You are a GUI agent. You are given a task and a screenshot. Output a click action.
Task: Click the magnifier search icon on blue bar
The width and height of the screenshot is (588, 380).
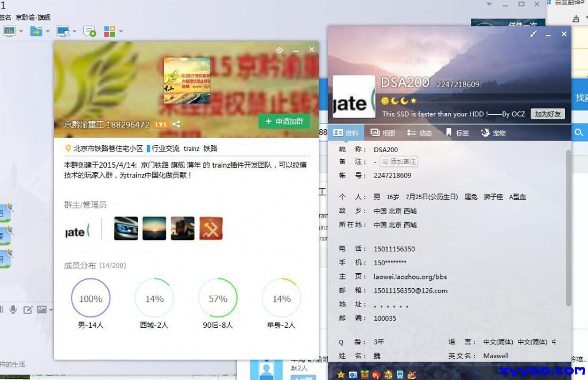tap(579, 133)
